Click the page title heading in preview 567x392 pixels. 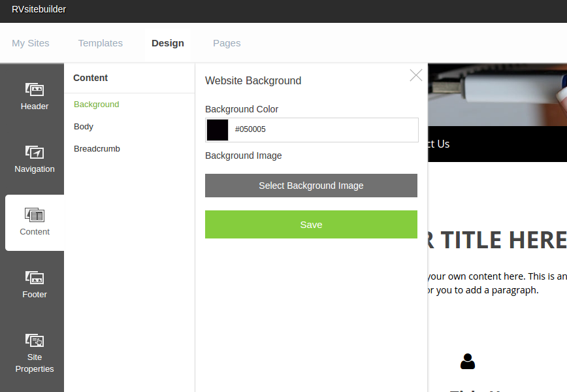[x=496, y=240]
